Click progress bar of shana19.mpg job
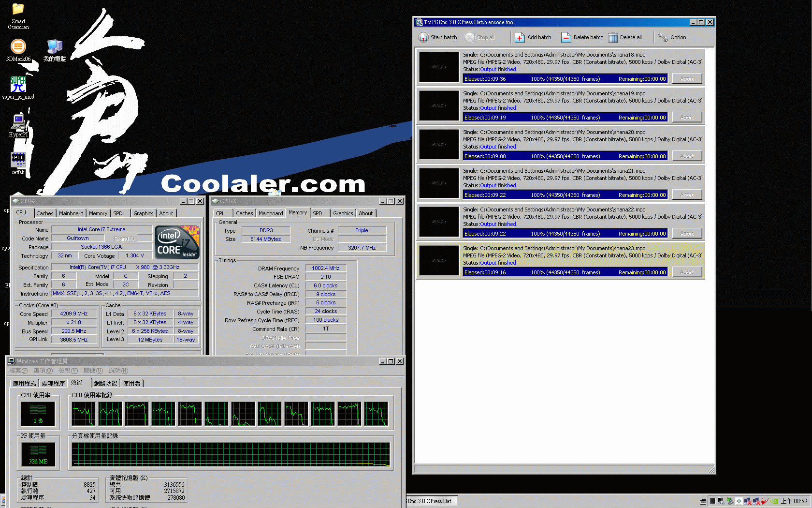The image size is (812, 508). (565, 118)
